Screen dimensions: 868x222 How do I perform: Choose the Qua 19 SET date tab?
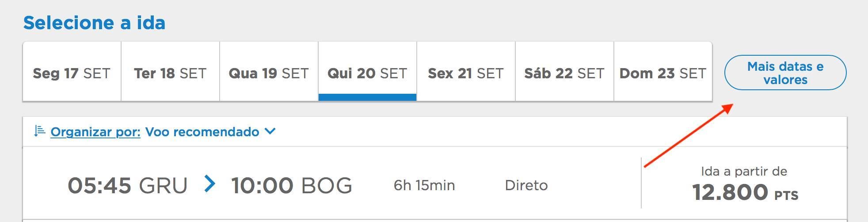tap(269, 72)
